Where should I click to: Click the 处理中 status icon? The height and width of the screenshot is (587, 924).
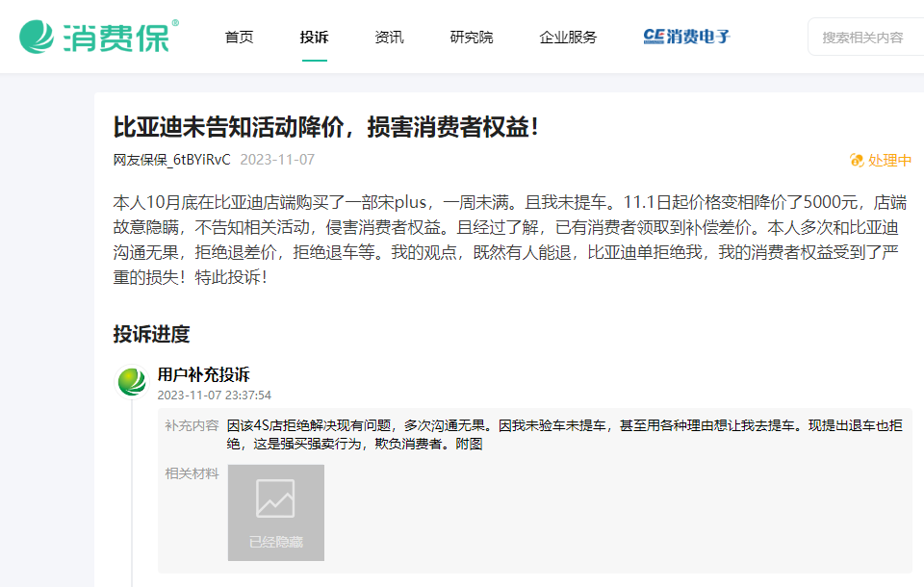[x=857, y=161]
